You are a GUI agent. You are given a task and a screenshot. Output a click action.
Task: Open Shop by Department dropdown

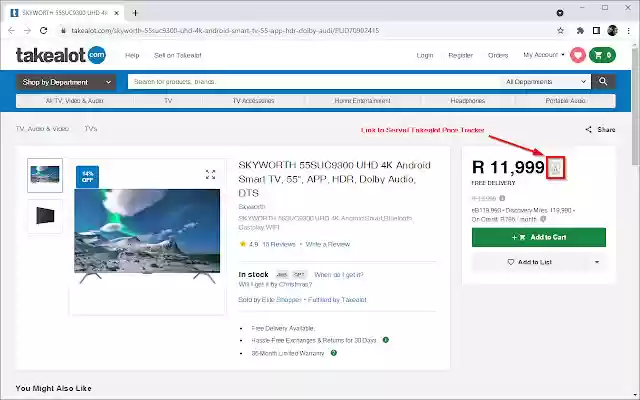(x=66, y=82)
